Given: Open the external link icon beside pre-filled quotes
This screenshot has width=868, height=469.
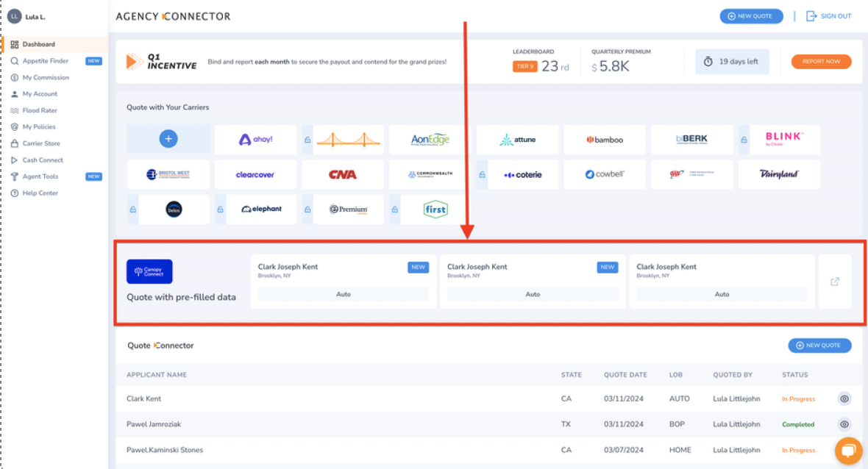Looking at the screenshot, I should [x=835, y=280].
